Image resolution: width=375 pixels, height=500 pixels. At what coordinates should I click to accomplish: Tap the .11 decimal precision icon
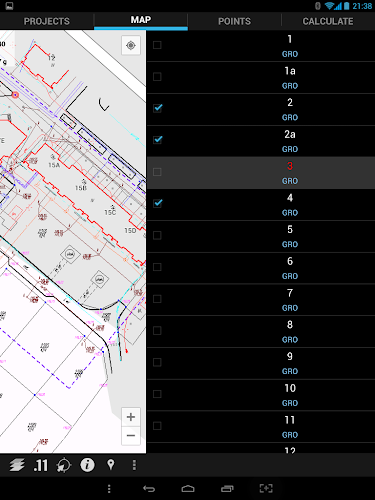tap(41, 465)
